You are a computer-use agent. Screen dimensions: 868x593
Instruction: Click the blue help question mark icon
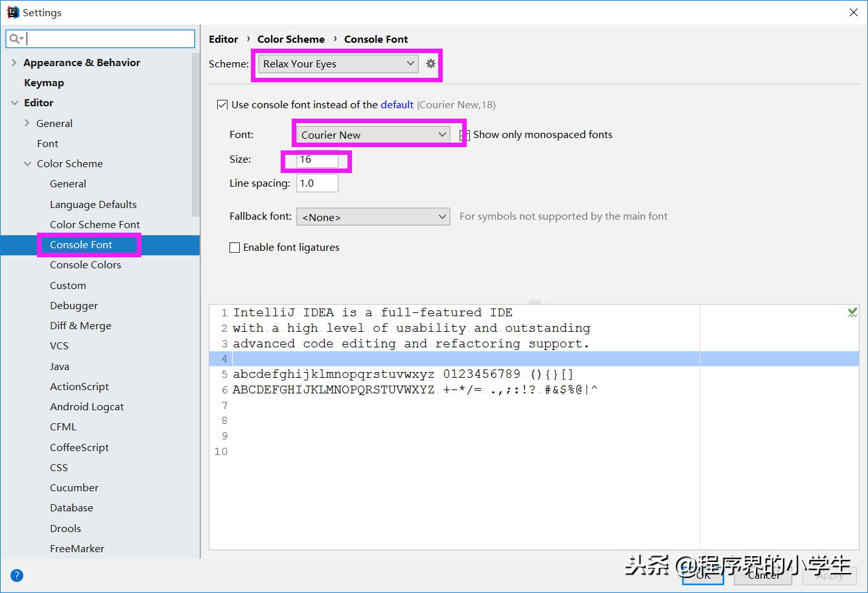click(x=17, y=575)
